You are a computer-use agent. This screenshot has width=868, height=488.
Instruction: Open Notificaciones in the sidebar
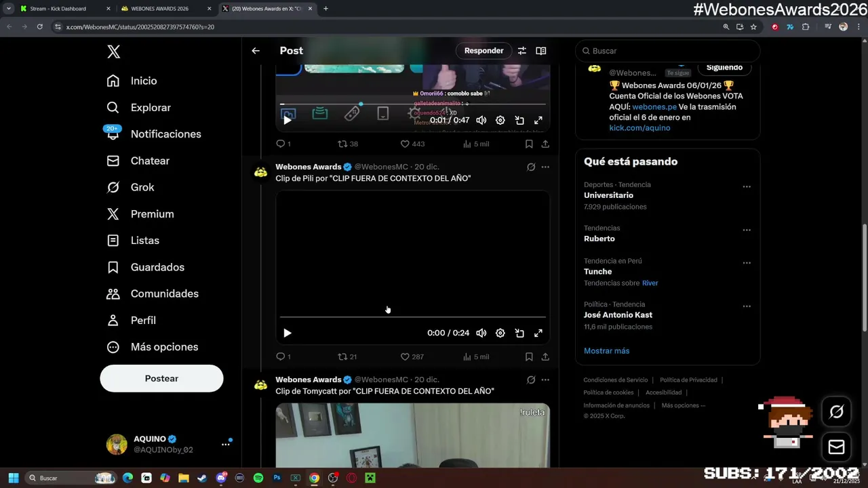pos(154,134)
